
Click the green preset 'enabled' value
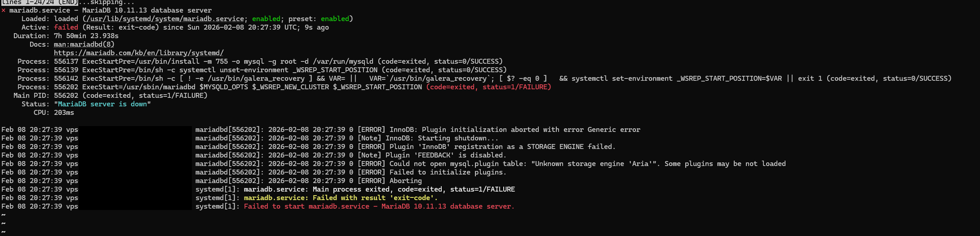(335, 19)
